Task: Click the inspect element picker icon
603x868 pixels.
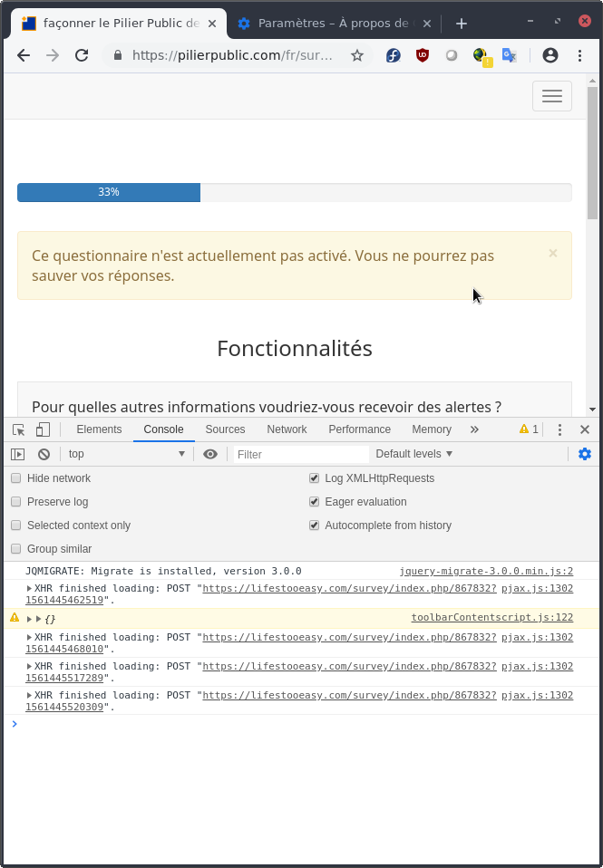Action: point(18,429)
